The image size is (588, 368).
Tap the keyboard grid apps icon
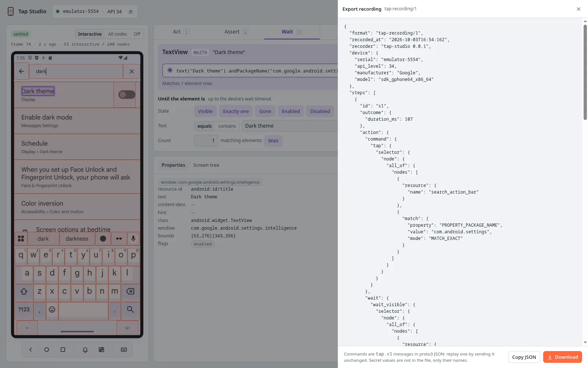[x=21, y=238]
